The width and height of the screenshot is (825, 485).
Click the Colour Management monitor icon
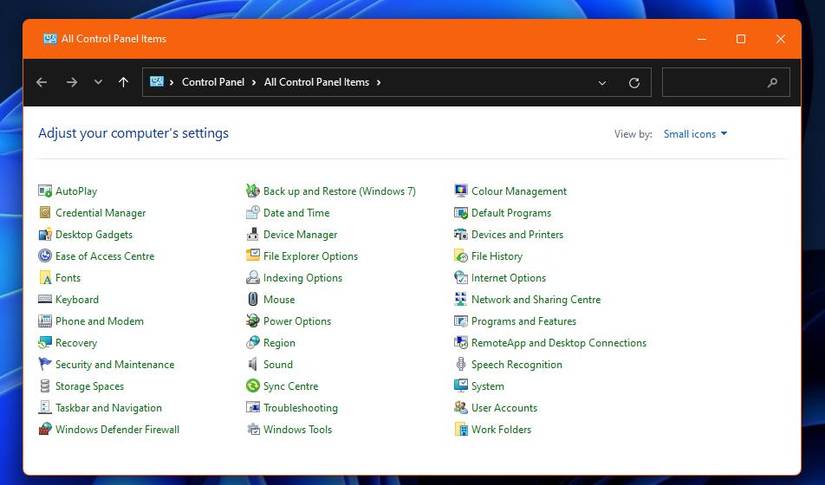(461, 191)
